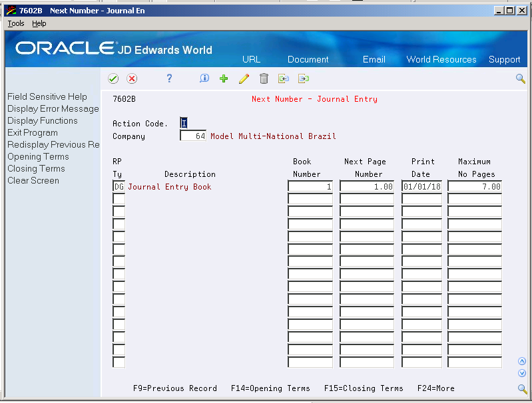Click the RP Ty field containing DG
This screenshot has width=532, height=403.
pyautogui.click(x=119, y=186)
